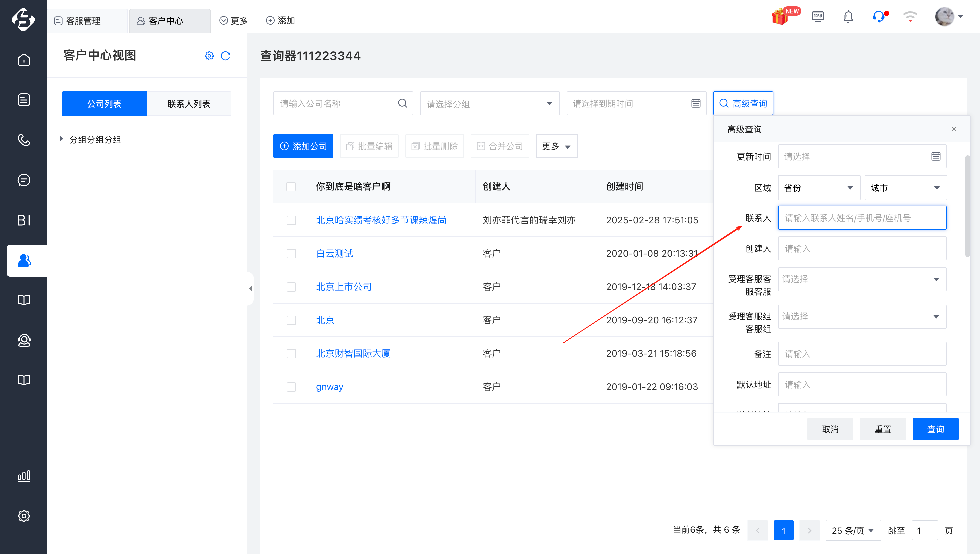Check the row for 北京财智国际大厦
980x554 pixels.
[291, 353]
